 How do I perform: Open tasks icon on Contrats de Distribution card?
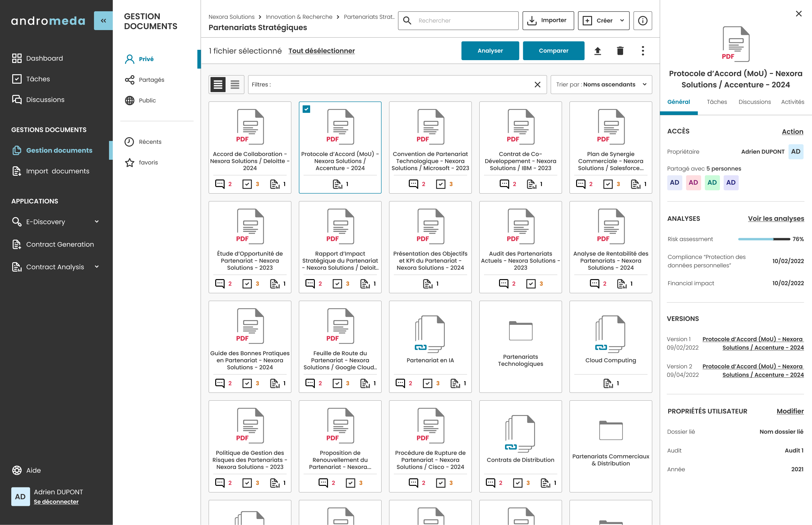(518, 483)
